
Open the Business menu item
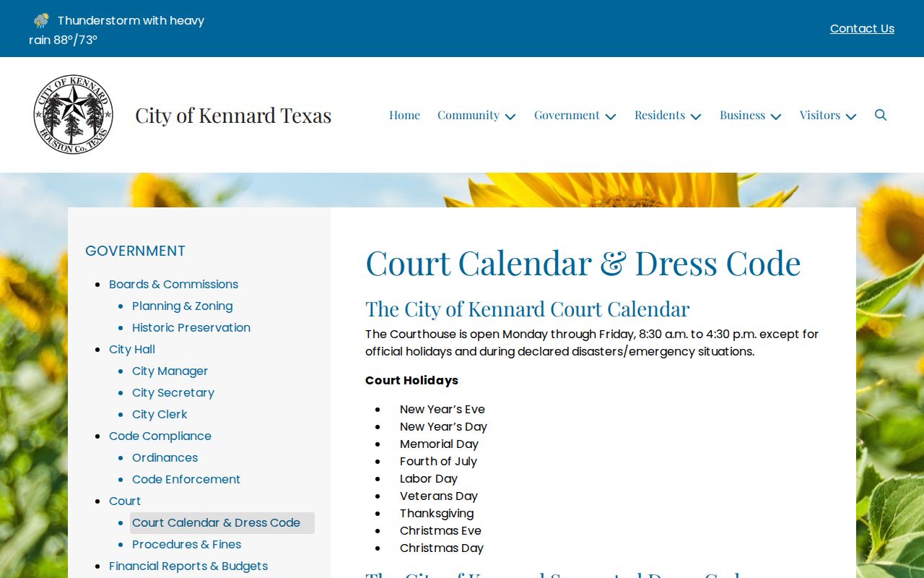(x=742, y=115)
